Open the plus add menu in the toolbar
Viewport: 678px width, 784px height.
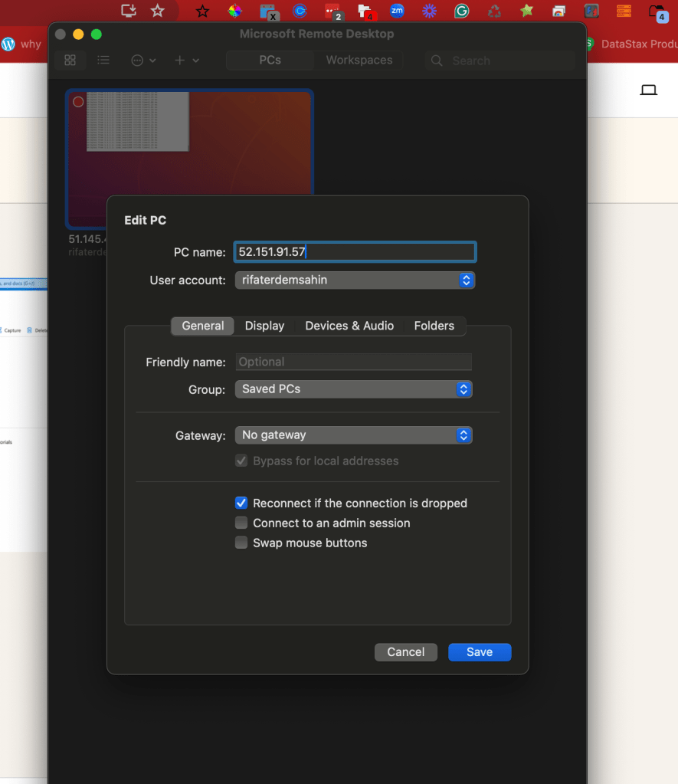[186, 61]
